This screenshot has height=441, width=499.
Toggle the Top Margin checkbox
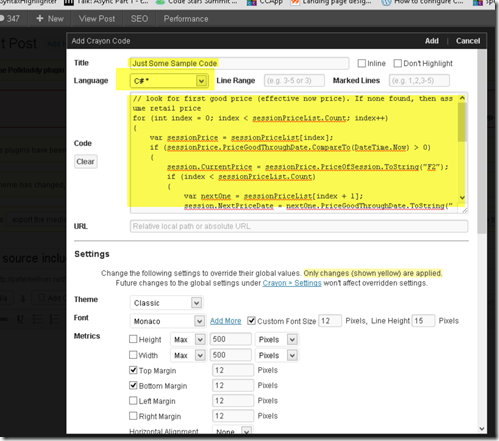133,370
